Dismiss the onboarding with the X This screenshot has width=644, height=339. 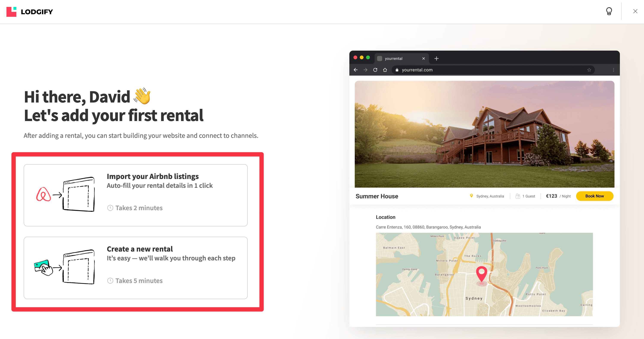pyautogui.click(x=635, y=11)
